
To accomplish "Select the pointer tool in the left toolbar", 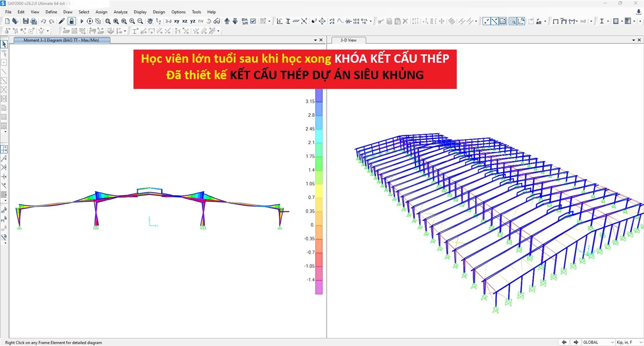I will (x=4, y=44).
